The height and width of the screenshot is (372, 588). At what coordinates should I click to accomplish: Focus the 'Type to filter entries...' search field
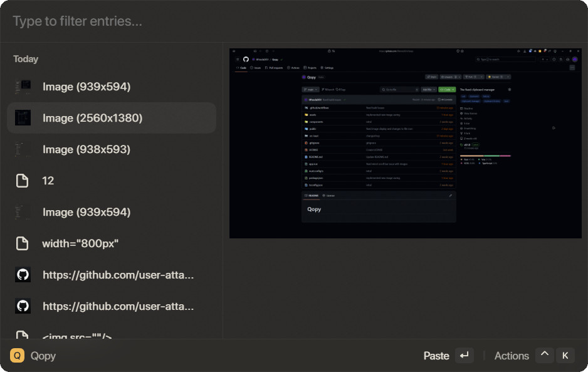click(294, 21)
